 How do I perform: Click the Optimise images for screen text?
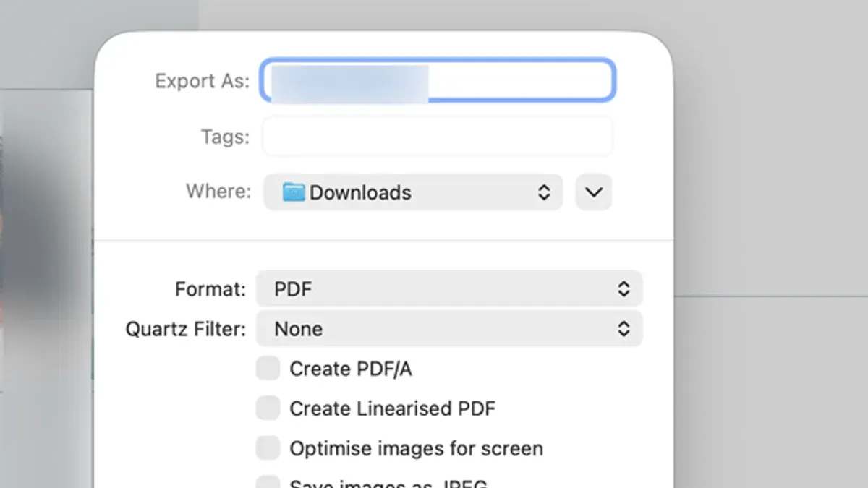416,449
